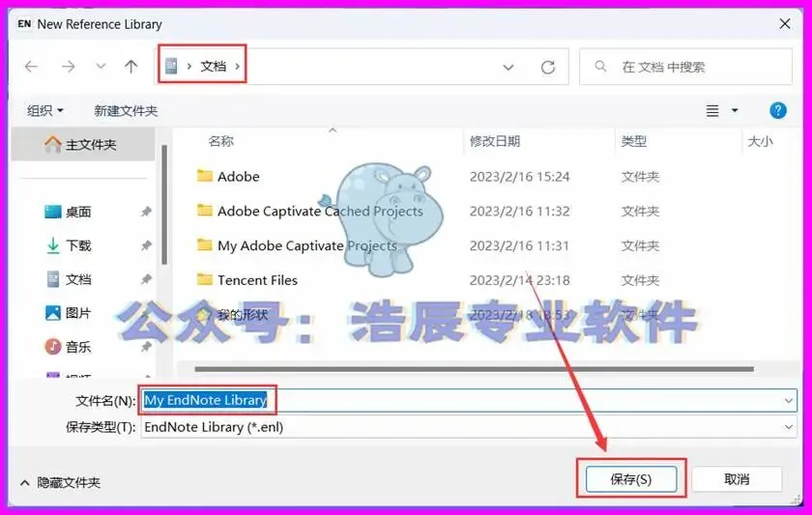Click the 文件名 field with My EndNote Library
Image resolution: width=812 pixels, height=515 pixels.
point(469,400)
